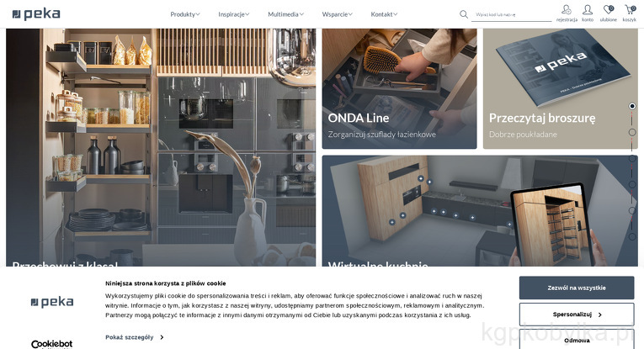Expand Pokaż szczegóły cookie details
The image size is (644, 349).
tap(135, 337)
